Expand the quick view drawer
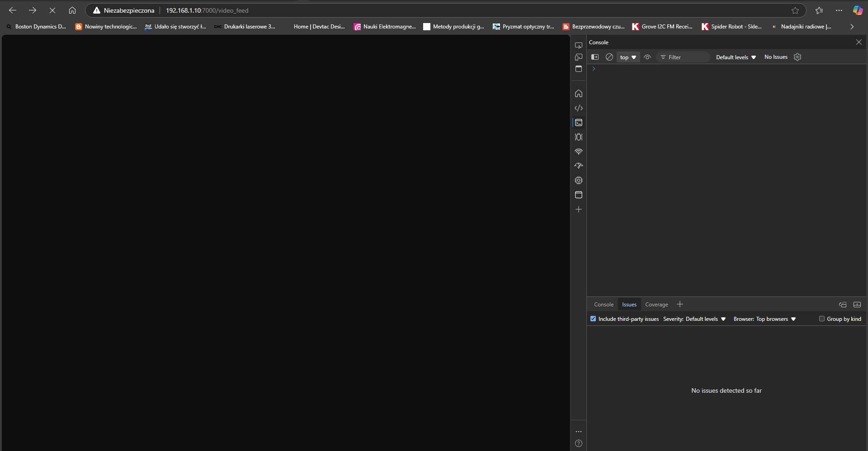The height and width of the screenshot is (451, 868). point(857,305)
